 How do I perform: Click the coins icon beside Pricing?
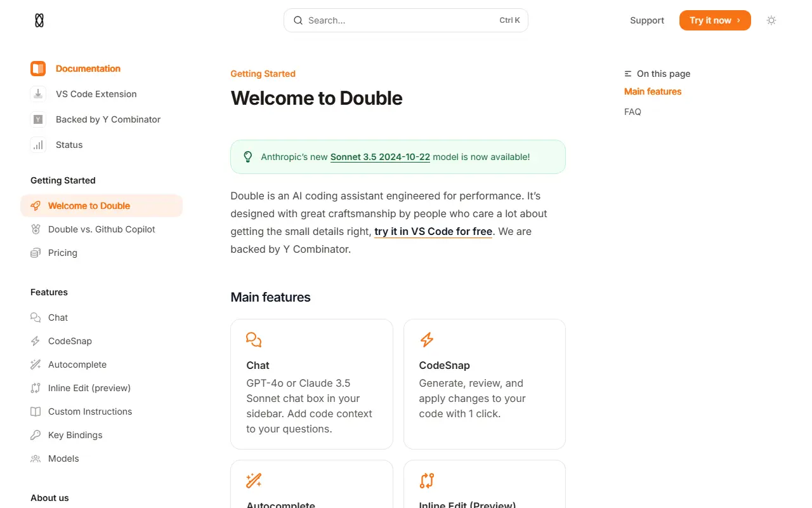click(36, 253)
